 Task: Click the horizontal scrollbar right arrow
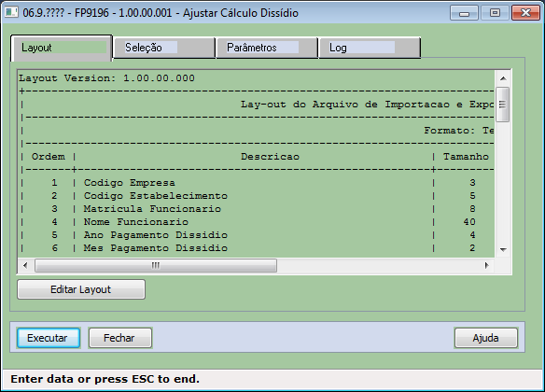click(486, 265)
